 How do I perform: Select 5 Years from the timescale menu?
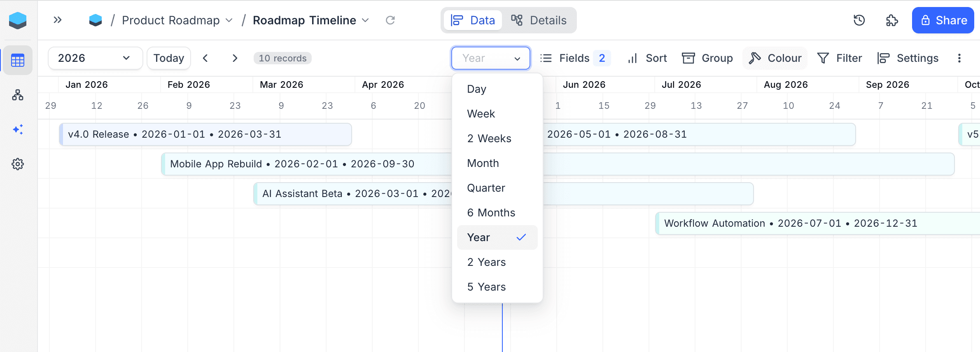pyautogui.click(x=497, y=287)
